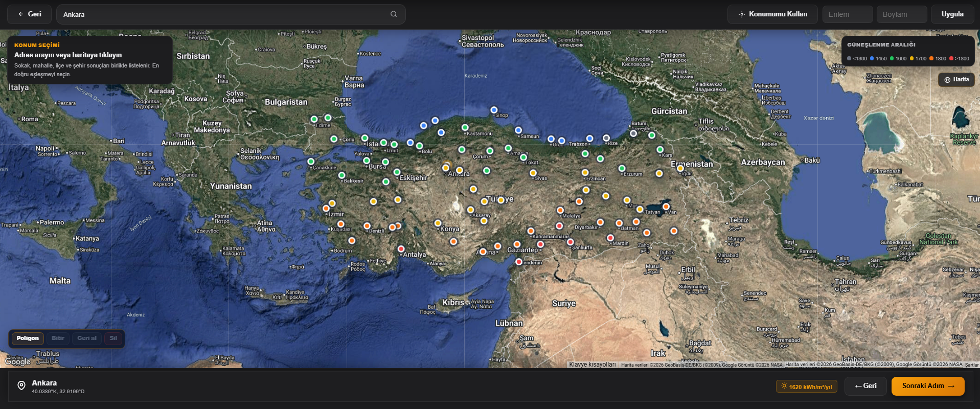The height and width of the screenshot is (409, 980).
Task: Click the blue marker at Samsun
Action: click(518, 130)
